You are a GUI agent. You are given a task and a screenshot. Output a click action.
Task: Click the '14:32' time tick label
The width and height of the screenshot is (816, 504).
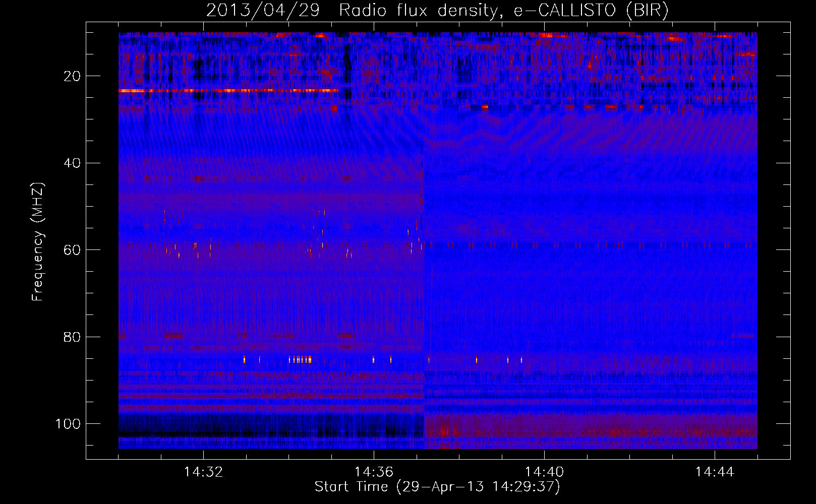click(203, 472)
